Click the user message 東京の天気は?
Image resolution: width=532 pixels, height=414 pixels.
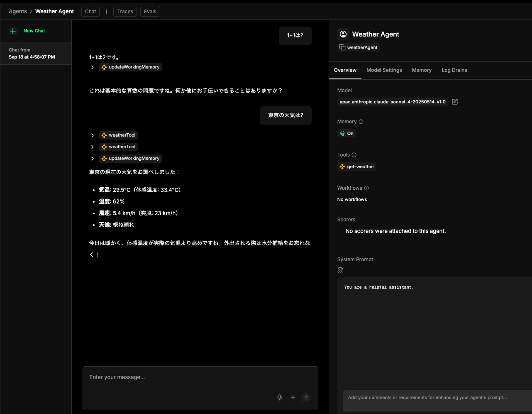point(286,115)
